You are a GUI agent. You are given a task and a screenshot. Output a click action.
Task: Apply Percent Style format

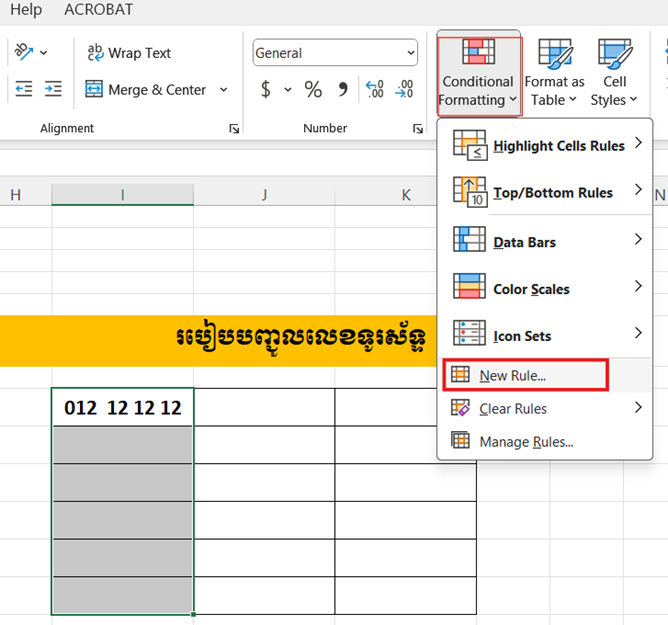(x=313, y=89)
